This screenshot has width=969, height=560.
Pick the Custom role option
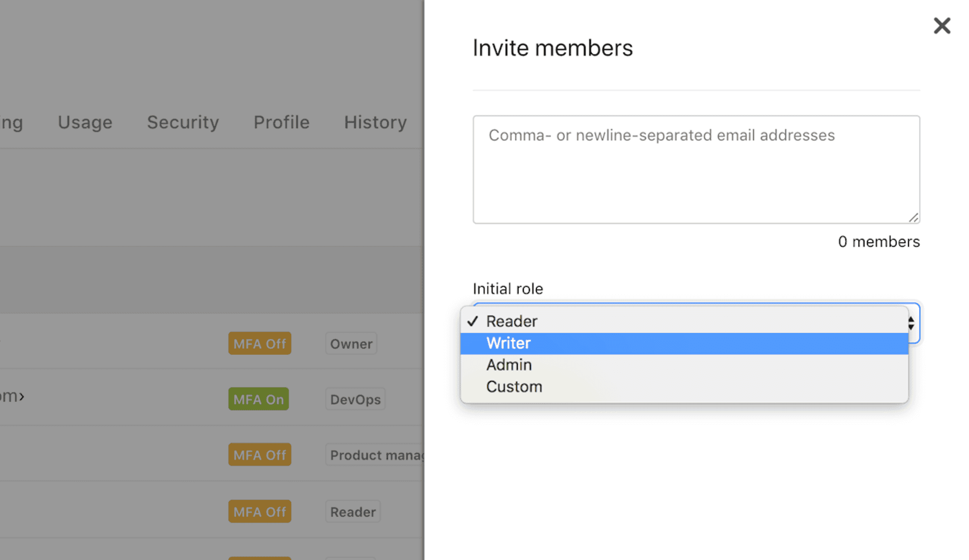coord(514,386)
